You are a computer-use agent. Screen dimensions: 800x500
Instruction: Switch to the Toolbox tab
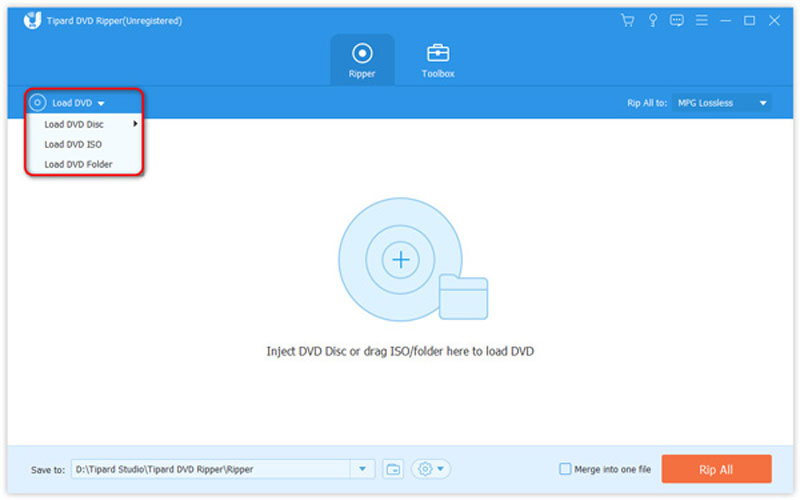pos(438,59)
